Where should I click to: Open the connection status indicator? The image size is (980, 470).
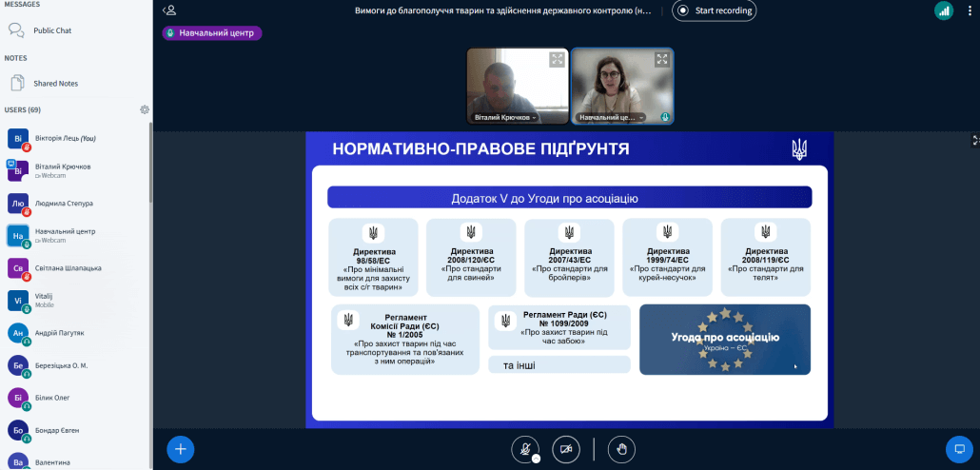click(x=944, y=10)
